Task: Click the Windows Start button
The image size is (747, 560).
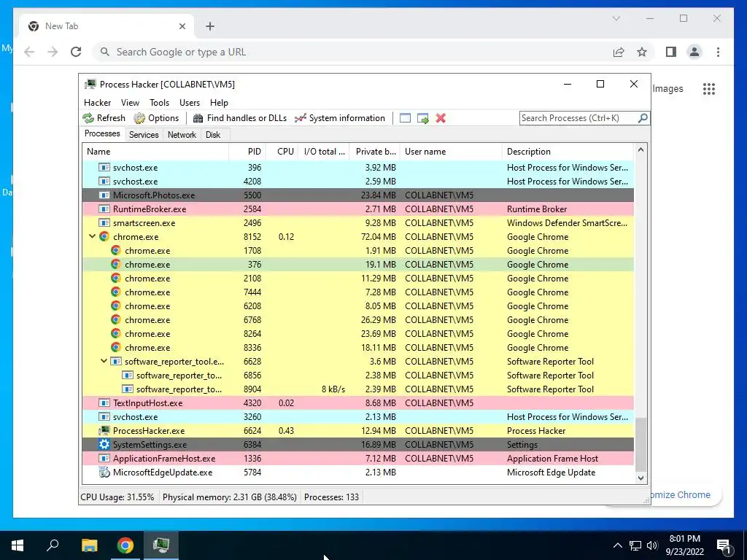Action: click(18, 545)
